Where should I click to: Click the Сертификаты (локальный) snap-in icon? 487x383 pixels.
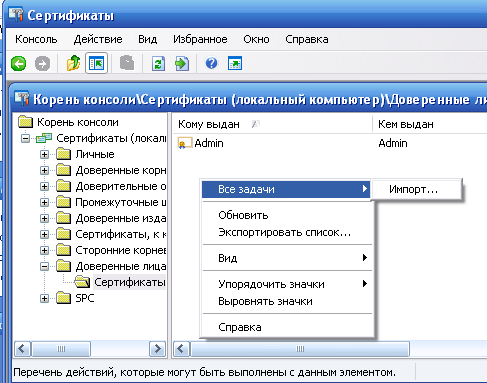(x=44, y=138)
